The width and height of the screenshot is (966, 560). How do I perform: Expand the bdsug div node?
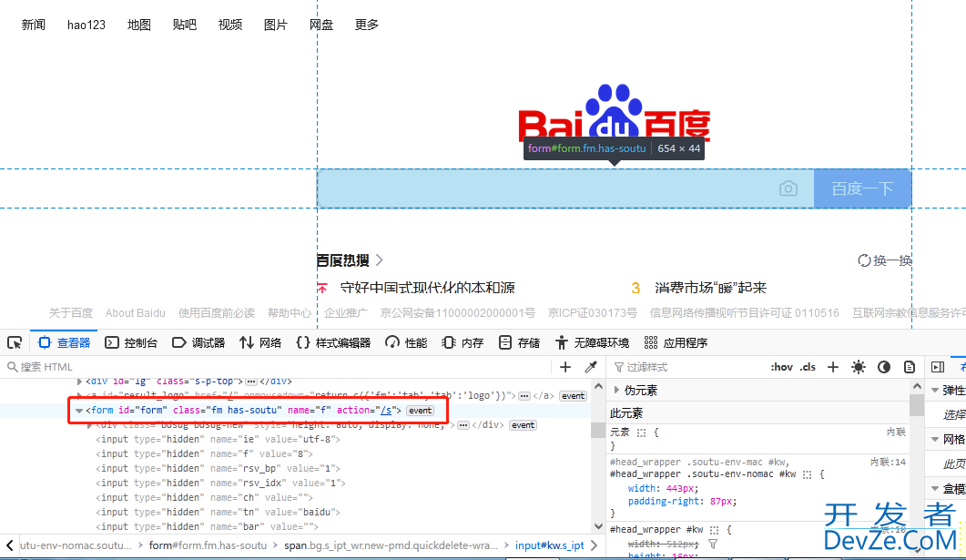[89, 425]
